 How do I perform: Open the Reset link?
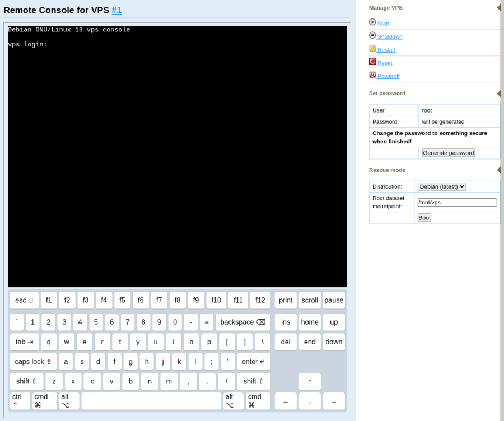point(385,63)
